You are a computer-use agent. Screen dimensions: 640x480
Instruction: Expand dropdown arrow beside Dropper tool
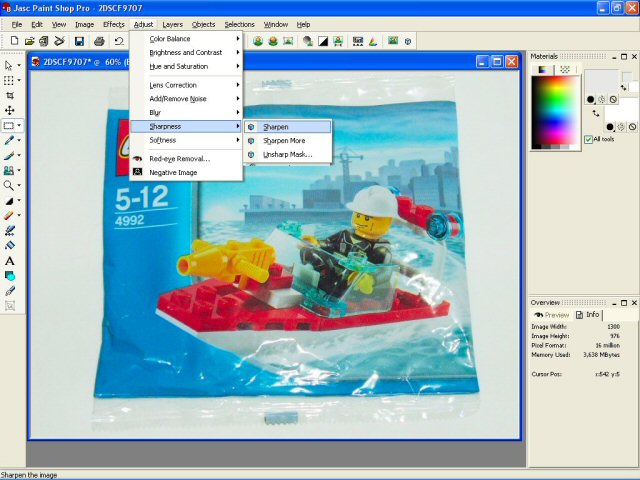pyautogui.click(x=19, y=140)
